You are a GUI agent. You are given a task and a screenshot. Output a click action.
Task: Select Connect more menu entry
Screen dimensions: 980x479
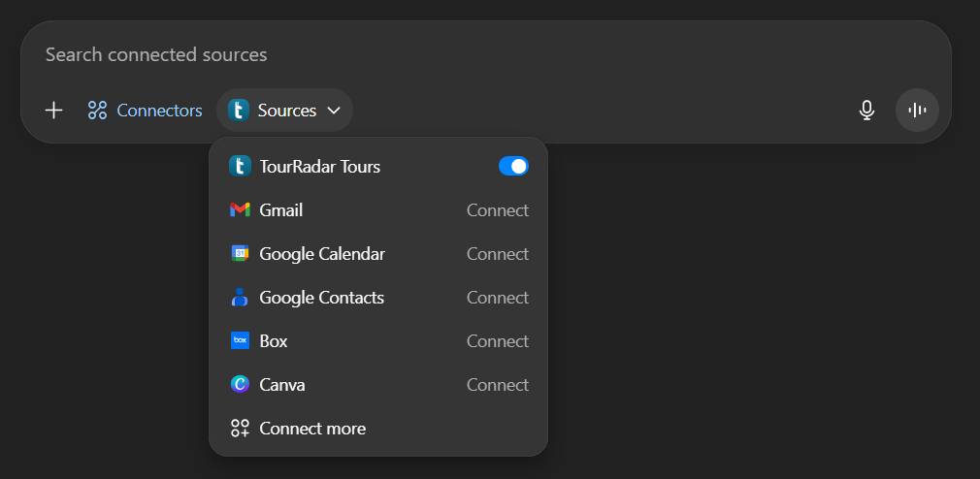[x=311, y=429]
